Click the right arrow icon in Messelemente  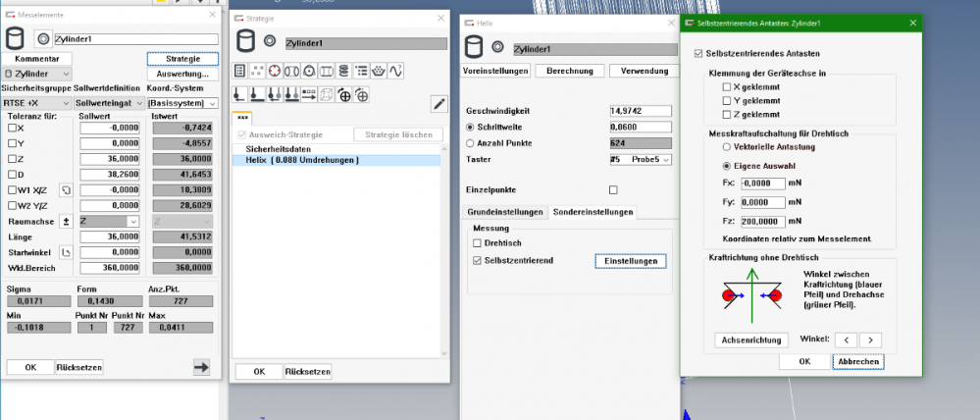(x=201, y=367)
